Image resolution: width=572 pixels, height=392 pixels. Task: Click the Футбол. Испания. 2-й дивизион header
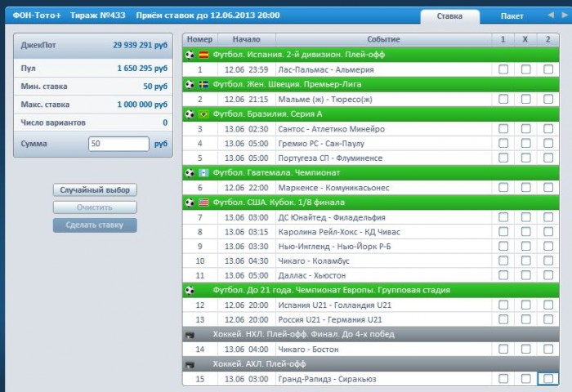coord(371,55)
